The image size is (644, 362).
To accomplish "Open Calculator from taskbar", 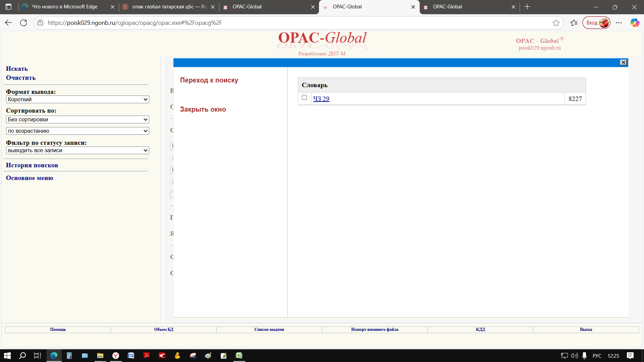I will 69,356.
